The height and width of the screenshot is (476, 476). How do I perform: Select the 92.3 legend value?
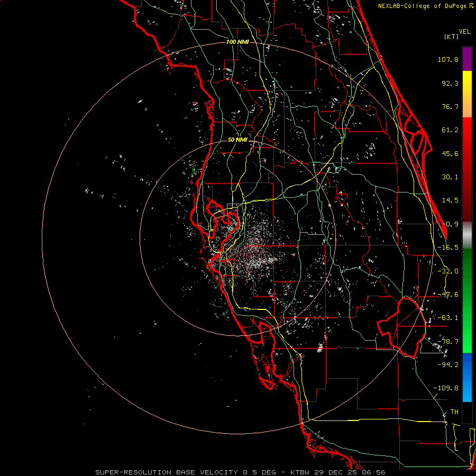tap(450, 83)
